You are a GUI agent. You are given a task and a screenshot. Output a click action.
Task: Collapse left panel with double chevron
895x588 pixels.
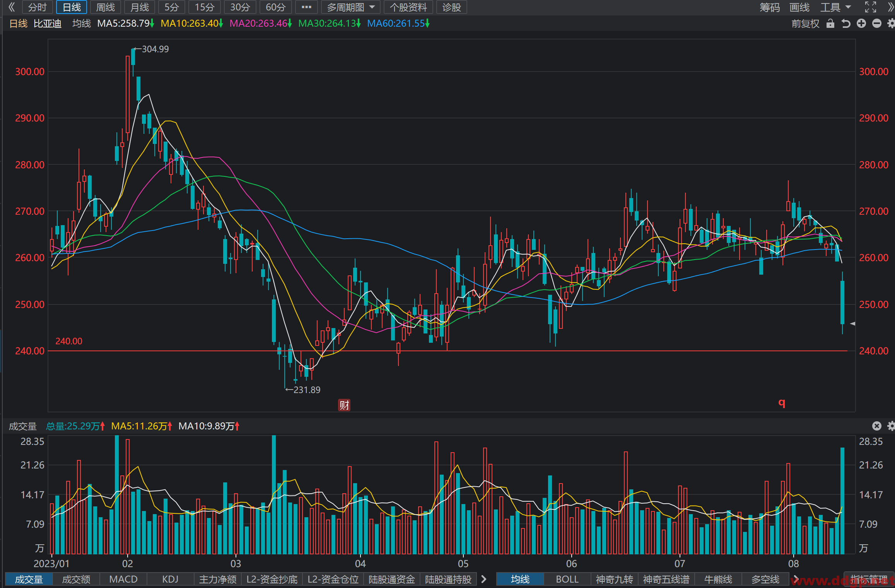[12, 7]
